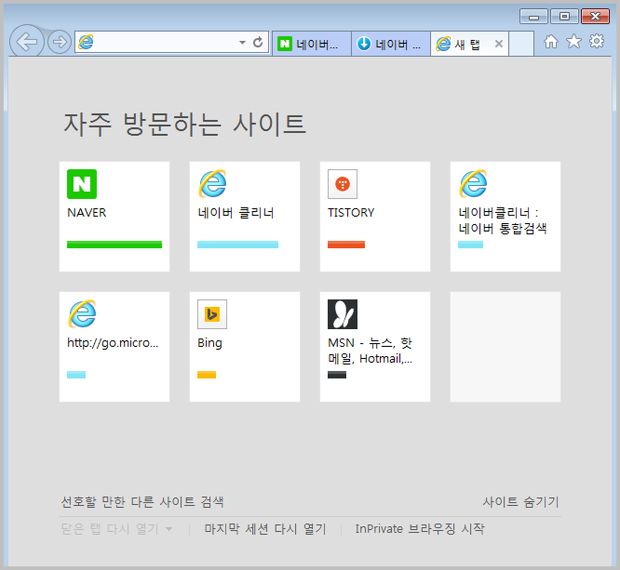Image resolution: width=620 pixels, height=570 pixels.
Task: Click 마지막 세션 다시 열기 link
Action: 265,529
